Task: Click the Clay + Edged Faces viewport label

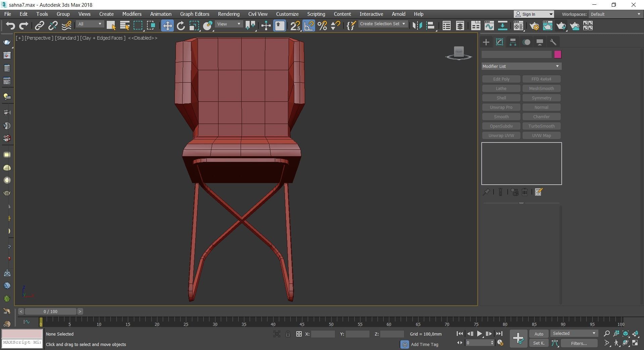Action: click(103, 38)
